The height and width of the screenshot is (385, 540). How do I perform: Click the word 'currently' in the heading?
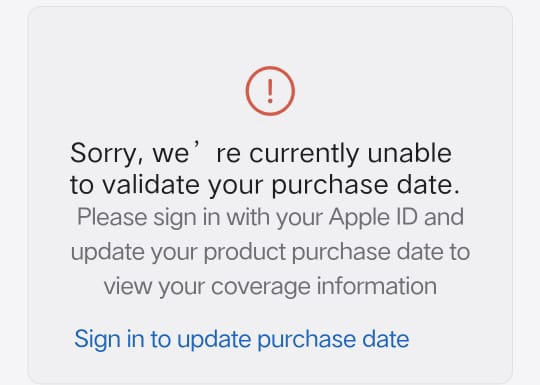pyautogui.click(x=304, y=155)
